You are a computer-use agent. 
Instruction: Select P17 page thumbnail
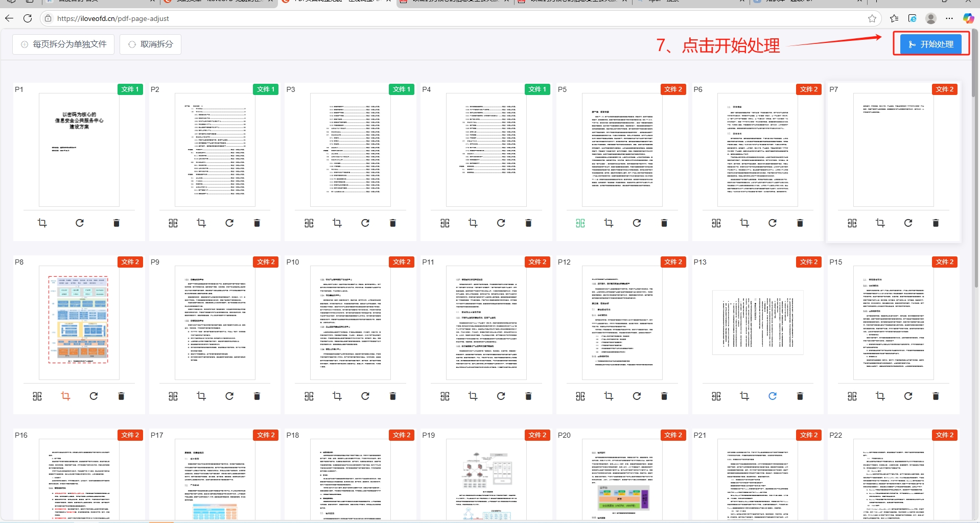(215, 479)
